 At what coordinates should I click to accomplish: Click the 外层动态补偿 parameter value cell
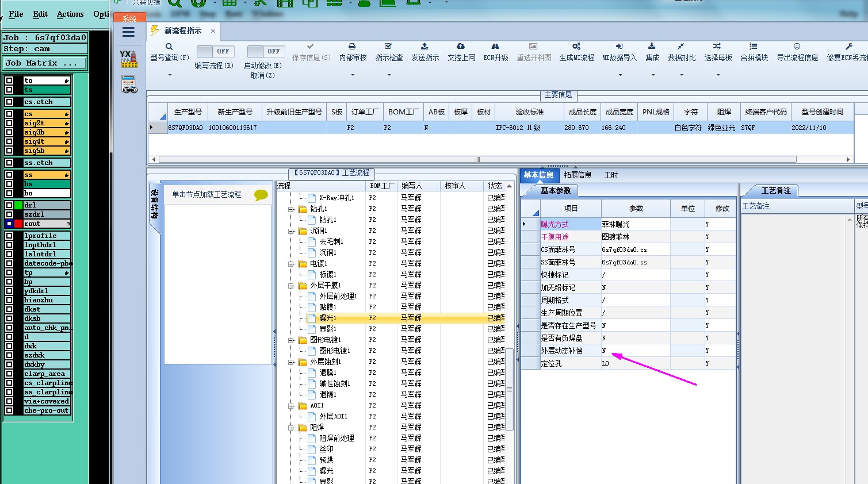[x=636, y=351]
